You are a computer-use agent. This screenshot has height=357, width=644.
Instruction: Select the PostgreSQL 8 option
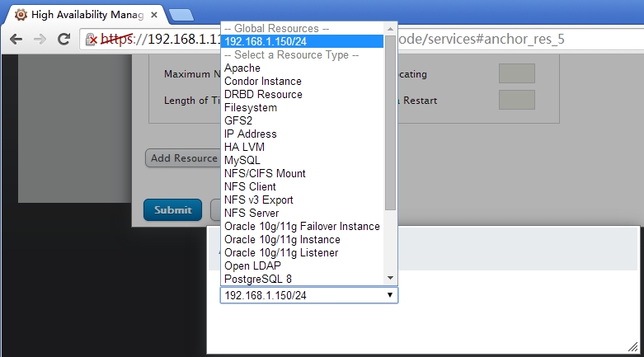(258, 279)
